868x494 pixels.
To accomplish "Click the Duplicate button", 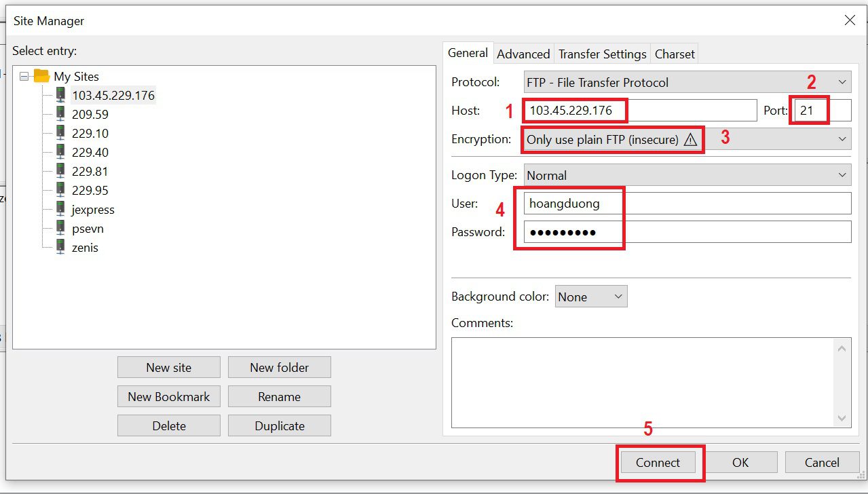I will coord(280,425).
